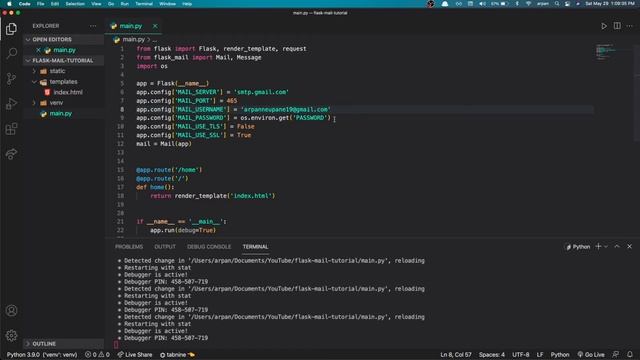The image size is (640, 360).
Task: Change encoding via UTF-8
Action: click(x=521, y=355)
